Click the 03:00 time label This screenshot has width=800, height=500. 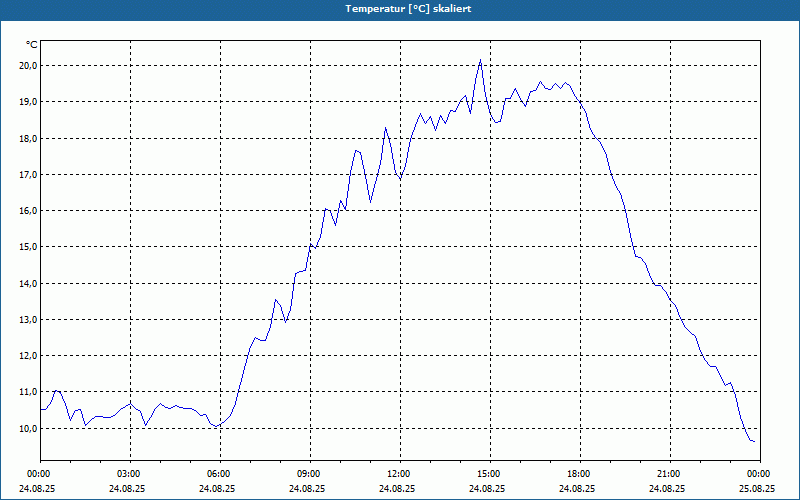coord(128,474)
